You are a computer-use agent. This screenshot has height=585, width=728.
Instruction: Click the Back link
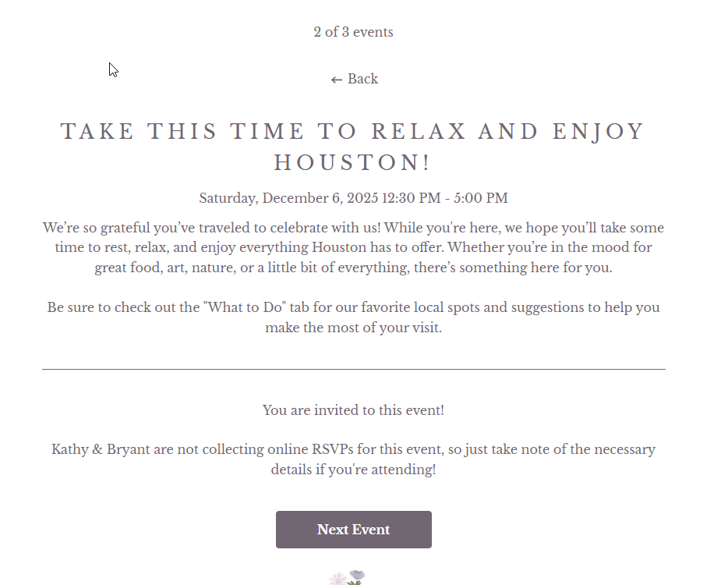362,79
